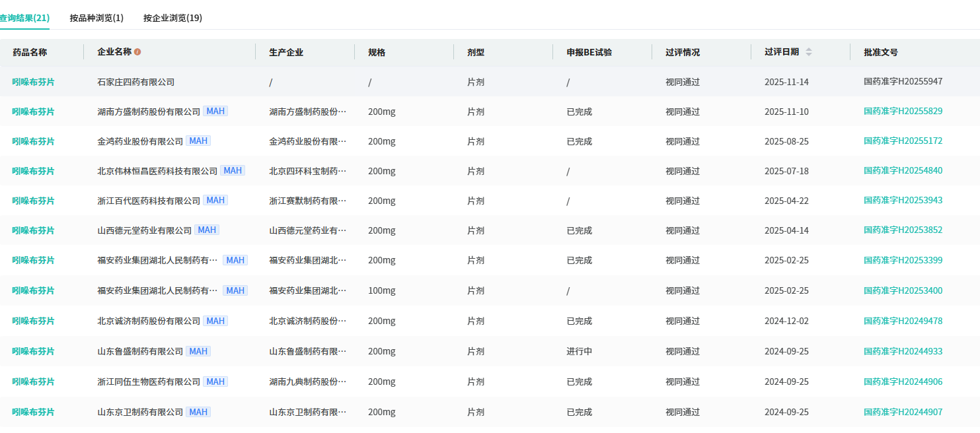Screen dimensions: 980x433
Task: Open approval number 国药准字H20253399
Action: pos(903,260)
